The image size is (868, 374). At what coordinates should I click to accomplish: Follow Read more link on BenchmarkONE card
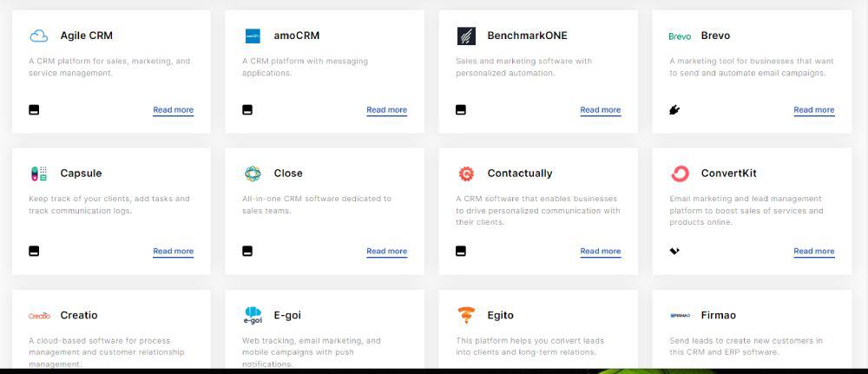point(601,110)
